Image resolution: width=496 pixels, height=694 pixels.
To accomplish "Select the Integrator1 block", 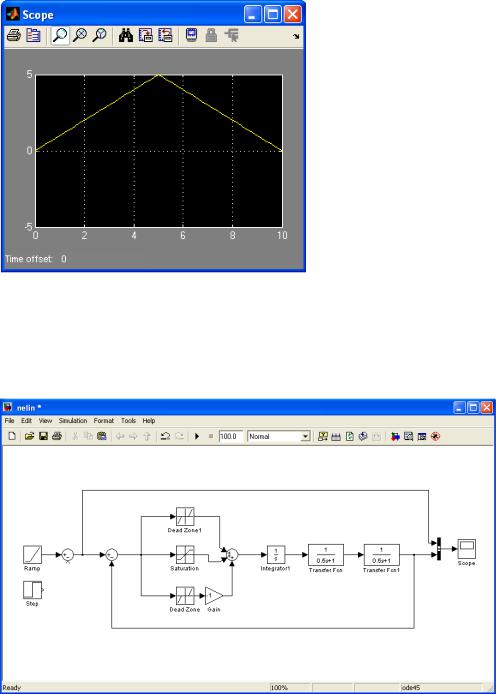I will [x=276, y=555].
